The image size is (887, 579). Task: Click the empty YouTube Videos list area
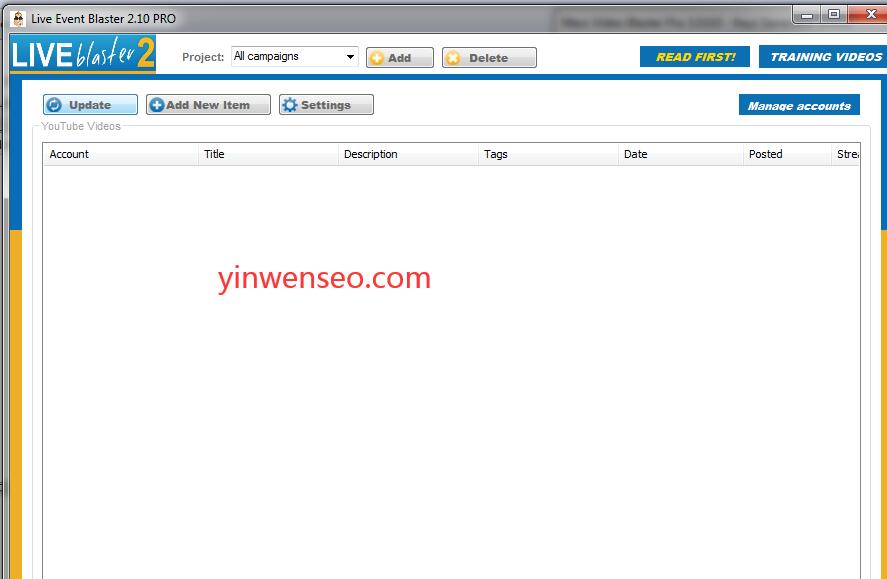(450, 400)
